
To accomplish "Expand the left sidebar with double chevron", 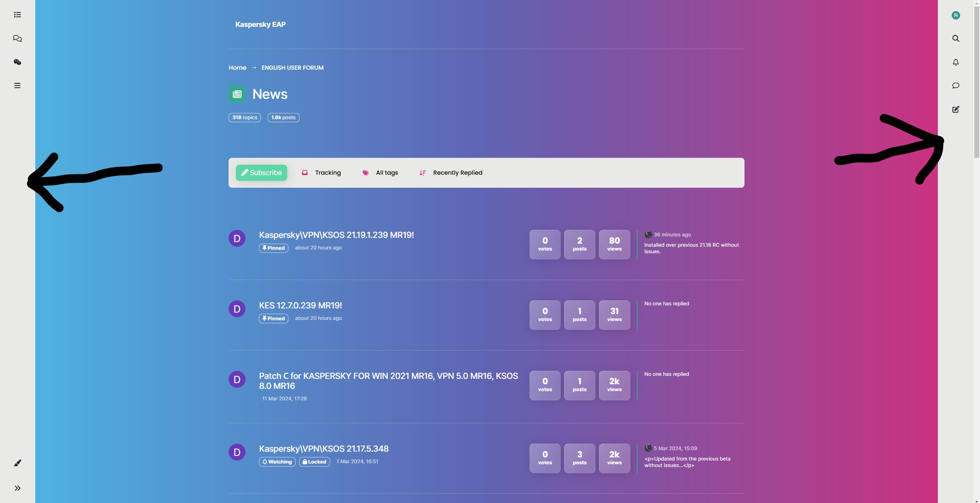I will pyautogui.click(x=18, y=488).
